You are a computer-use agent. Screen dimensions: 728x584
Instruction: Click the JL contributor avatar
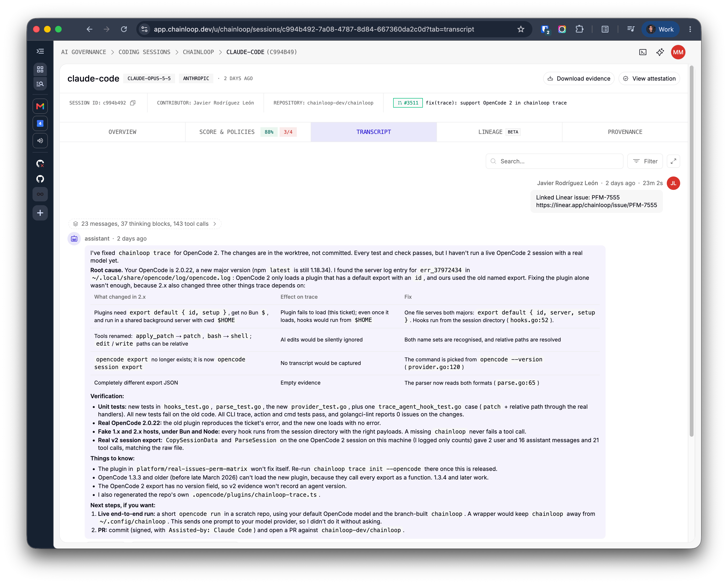(x=673, y=183)
